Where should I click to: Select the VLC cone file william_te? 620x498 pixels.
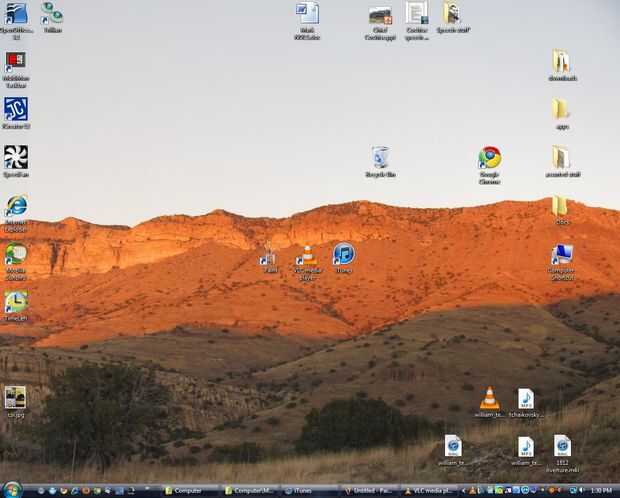coord(490,402)
